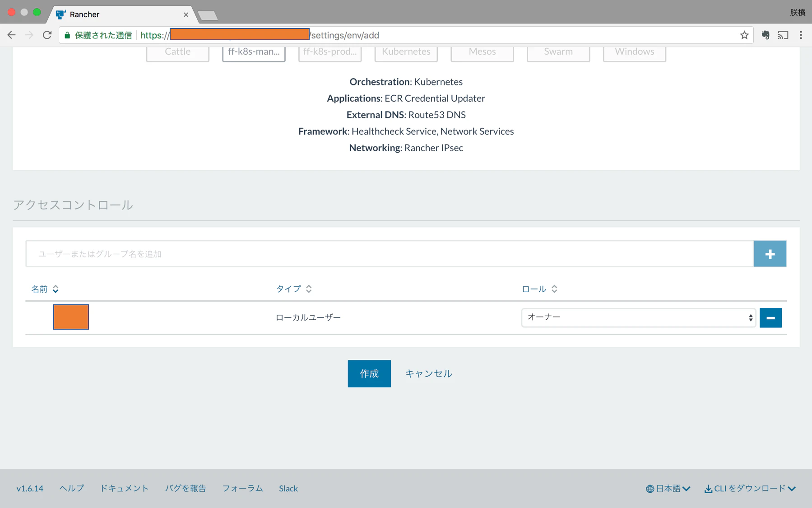
Task: Sort table by タイプ column
Action: 294,289
